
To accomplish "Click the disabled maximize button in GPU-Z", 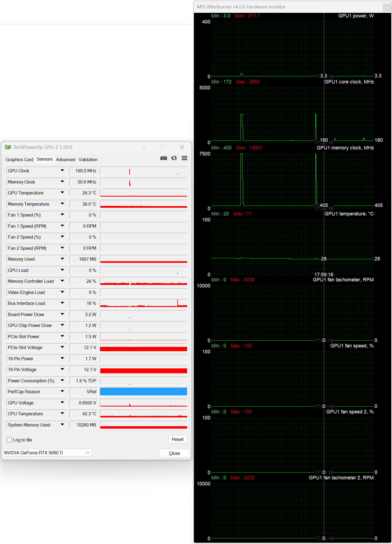I will point(163,147).
